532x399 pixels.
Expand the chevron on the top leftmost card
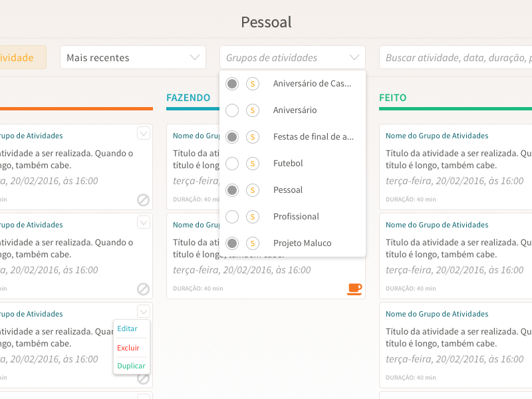(144, 134)
